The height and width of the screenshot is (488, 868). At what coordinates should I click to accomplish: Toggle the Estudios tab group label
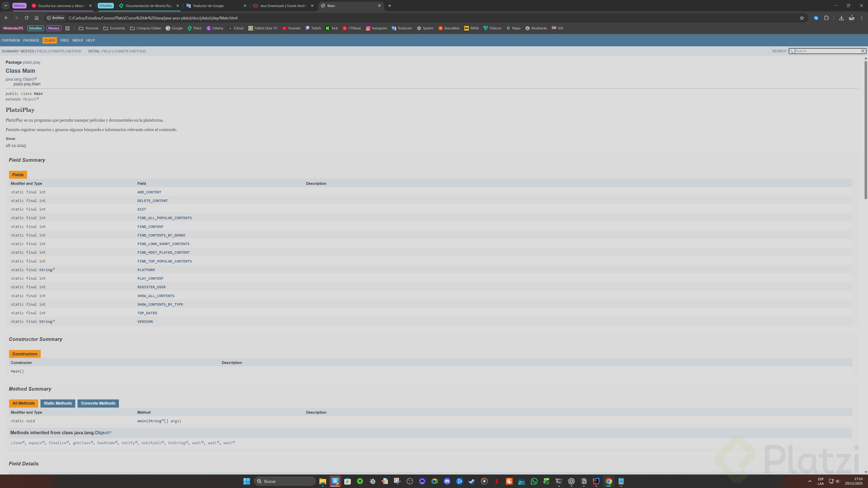tap(106, 6)
